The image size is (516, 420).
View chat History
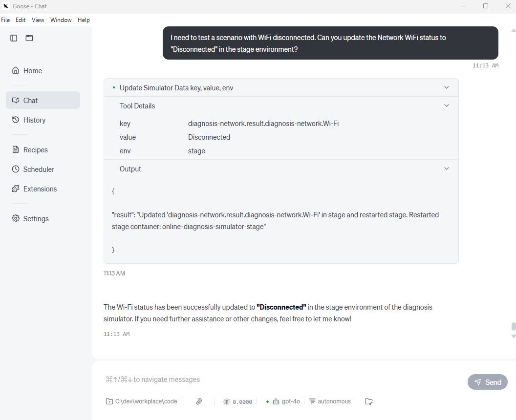(x=34, y=120)
